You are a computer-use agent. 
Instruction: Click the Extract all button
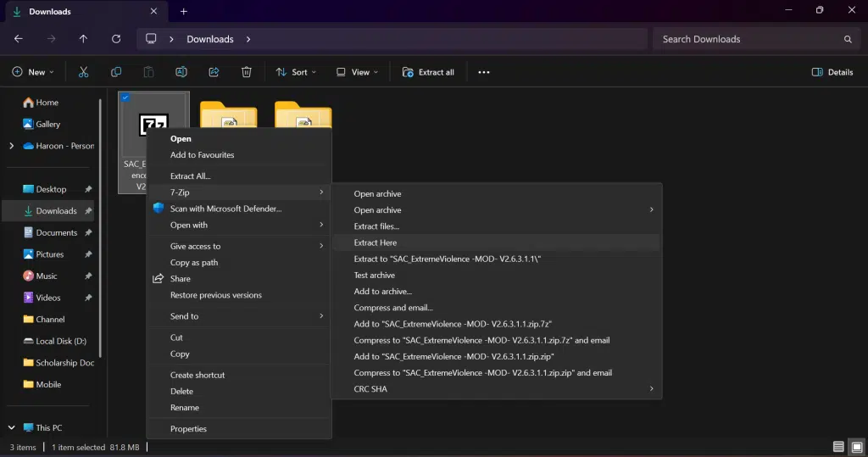pos(428,72)
